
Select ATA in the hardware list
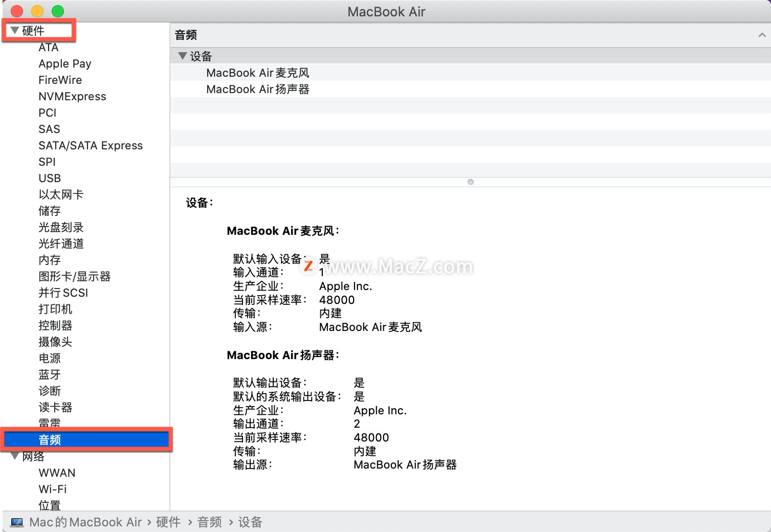pyautogui.click(x=49, y=47)
